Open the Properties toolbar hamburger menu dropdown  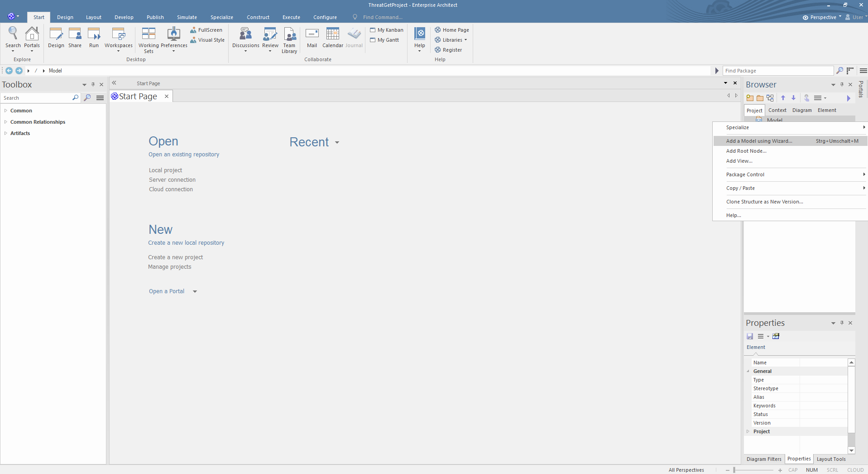pyautogui.click(x=763, y=336)
